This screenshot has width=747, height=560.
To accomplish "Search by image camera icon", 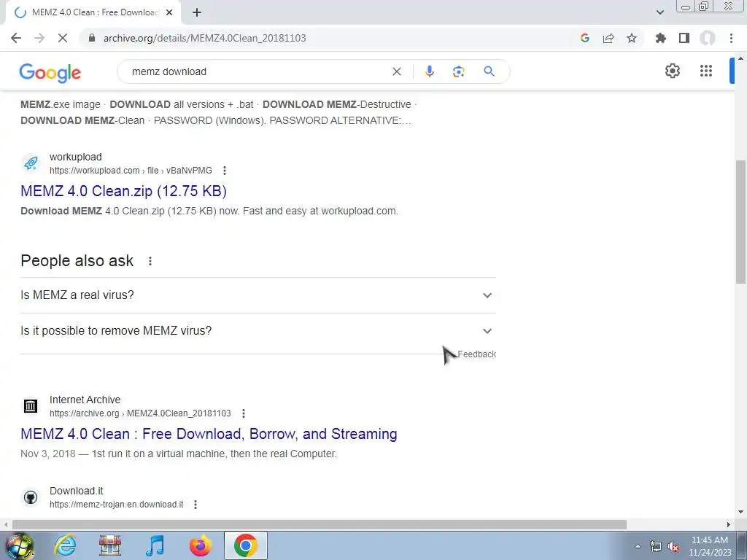I will pos(458,71).
